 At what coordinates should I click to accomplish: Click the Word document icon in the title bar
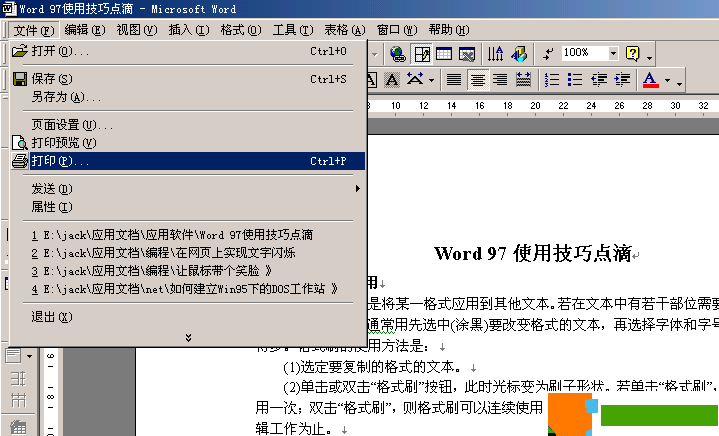click(x=9, y=9)
